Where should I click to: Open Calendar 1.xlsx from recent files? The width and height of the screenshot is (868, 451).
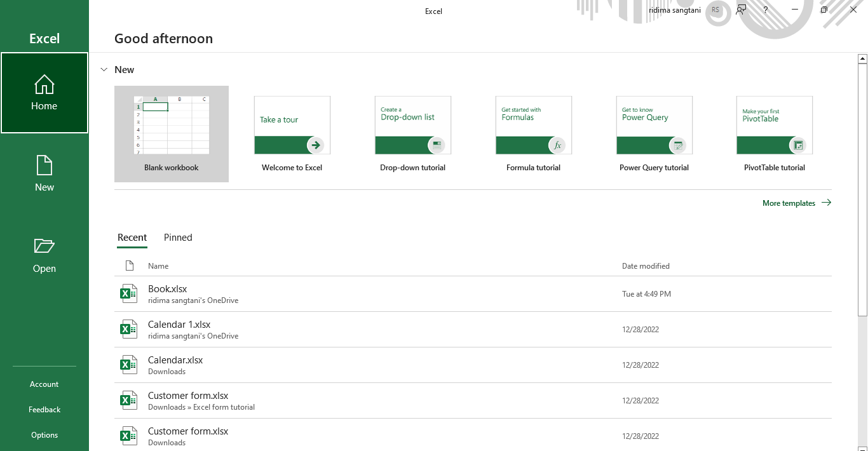[x=473, y=330]
